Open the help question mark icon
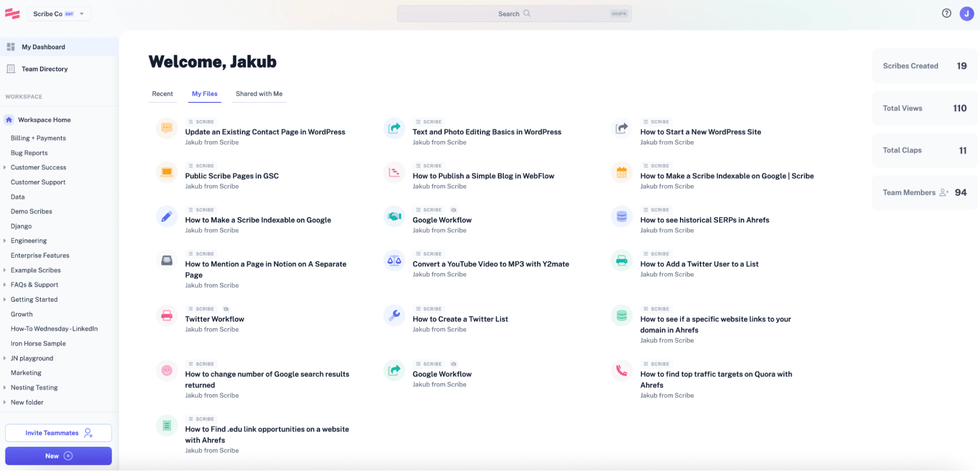The image size is (980, 471). tap(946, 13)
